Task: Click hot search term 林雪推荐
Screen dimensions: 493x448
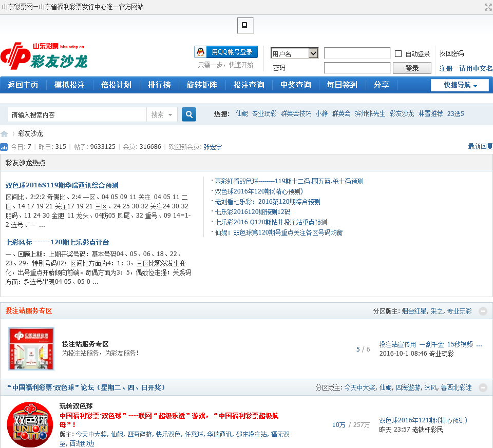Action: point(430,114)
